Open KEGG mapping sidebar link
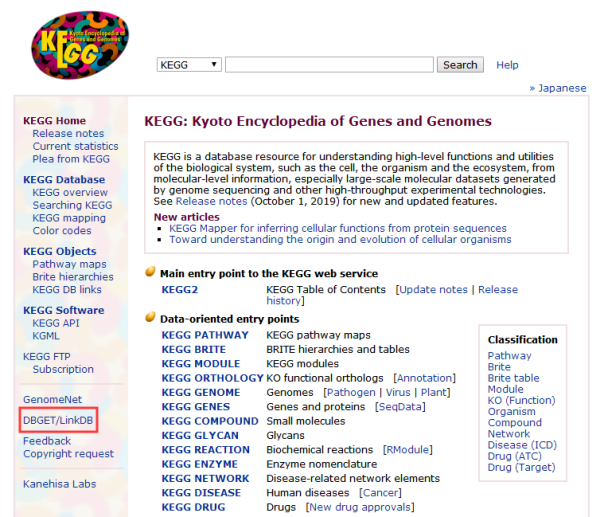 point(69,218)
